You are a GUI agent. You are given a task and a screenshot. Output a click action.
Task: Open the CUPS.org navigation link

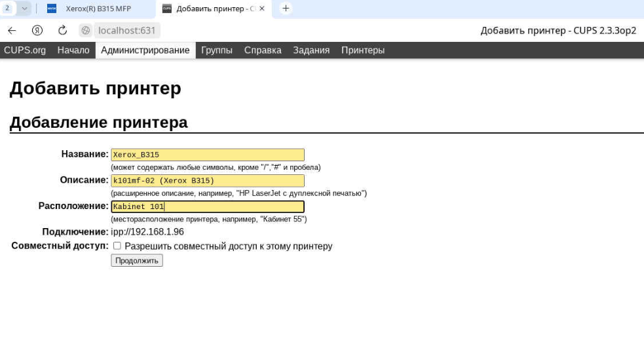click(25, 50)
